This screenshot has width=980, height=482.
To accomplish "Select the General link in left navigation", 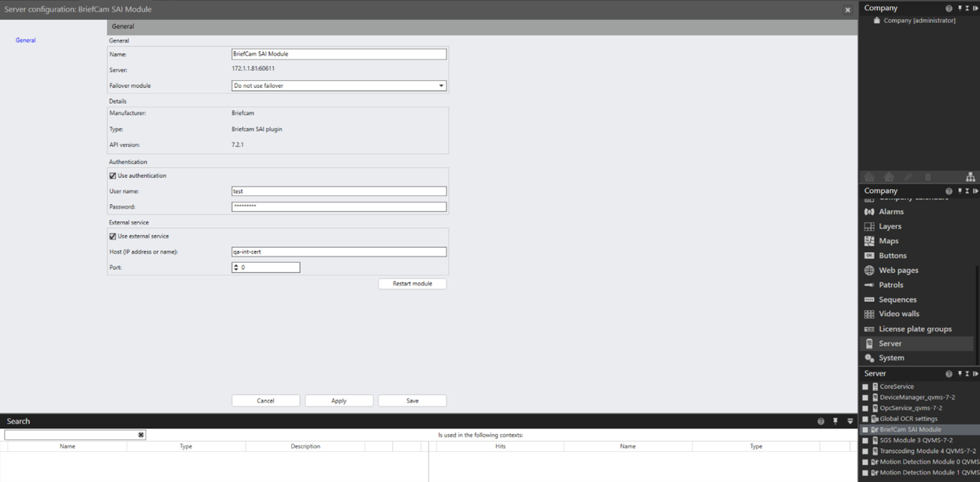I will [x=26, y=40].
